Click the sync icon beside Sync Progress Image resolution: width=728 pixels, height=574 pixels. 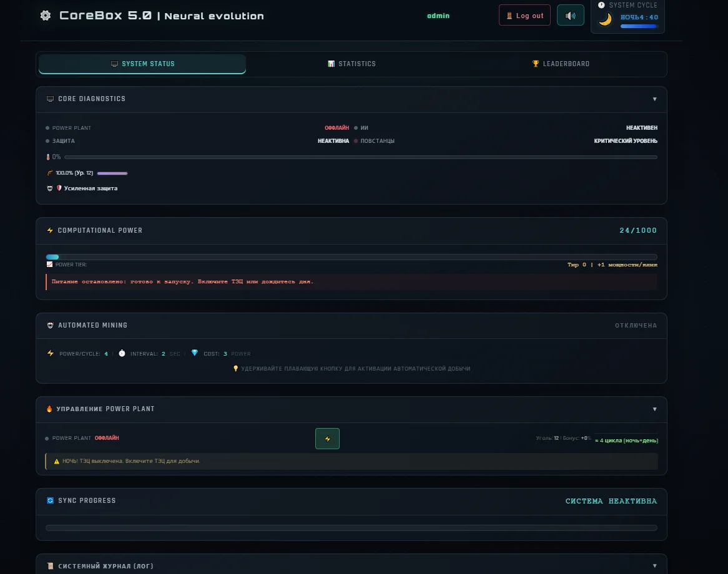[x=50, y=500]
